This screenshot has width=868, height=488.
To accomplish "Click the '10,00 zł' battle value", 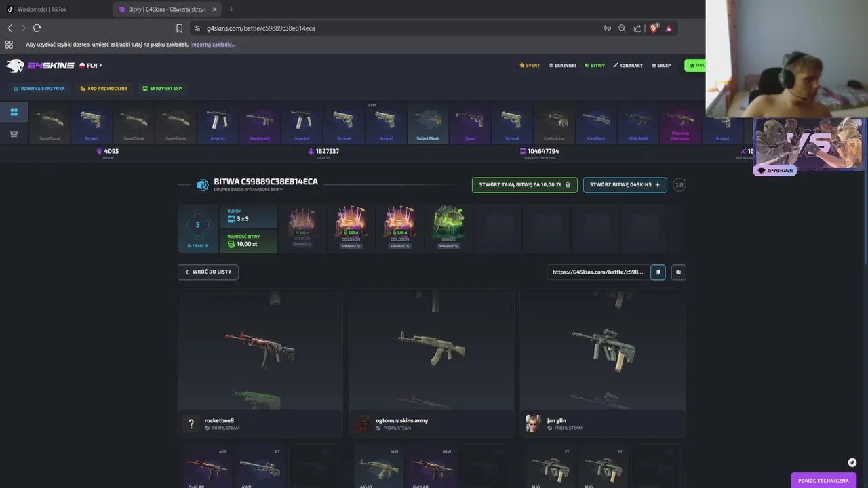I will (247, 244).
